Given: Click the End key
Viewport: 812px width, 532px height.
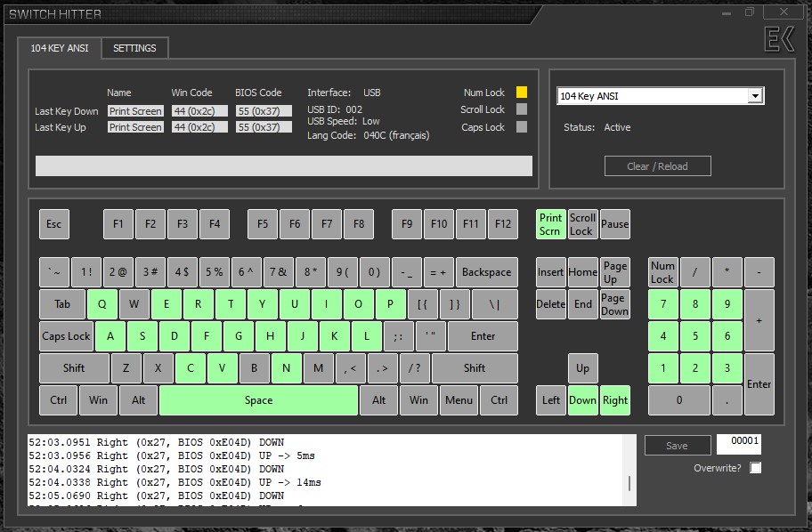Looking at the screenshot, I should click(x=582, y=304).
